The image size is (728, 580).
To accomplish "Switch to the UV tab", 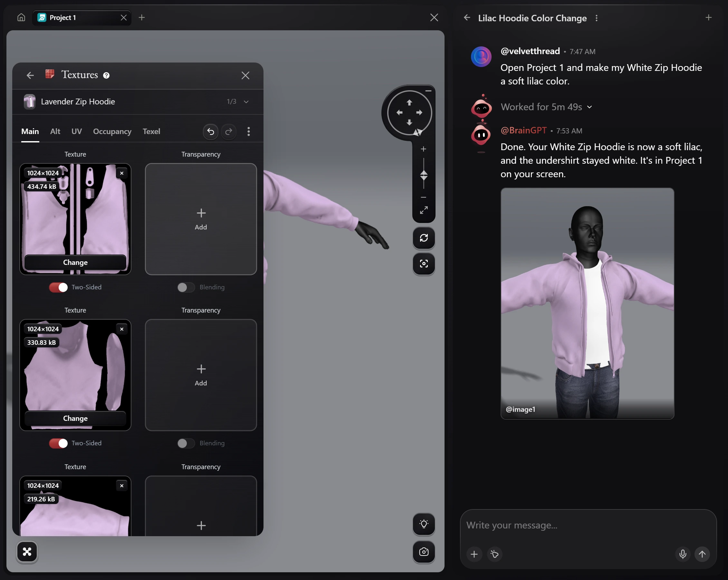I will coord(77,131).
